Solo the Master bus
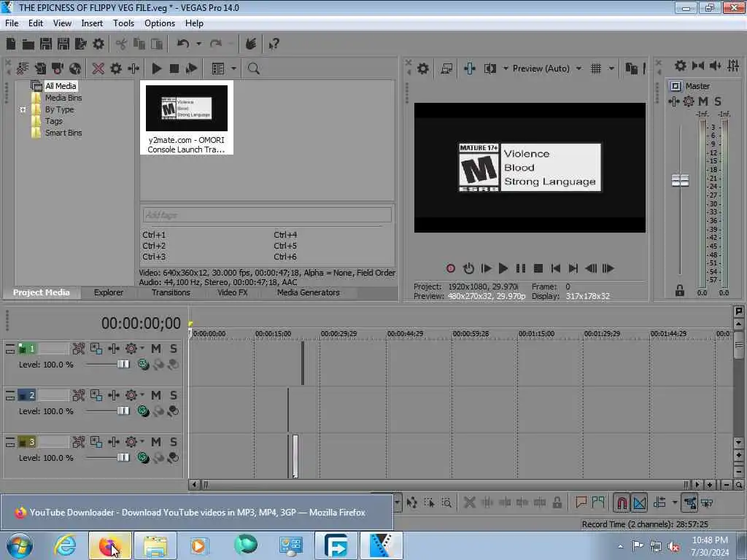The width and height of the screenshot is (747, 560). [x=718, y=101]
